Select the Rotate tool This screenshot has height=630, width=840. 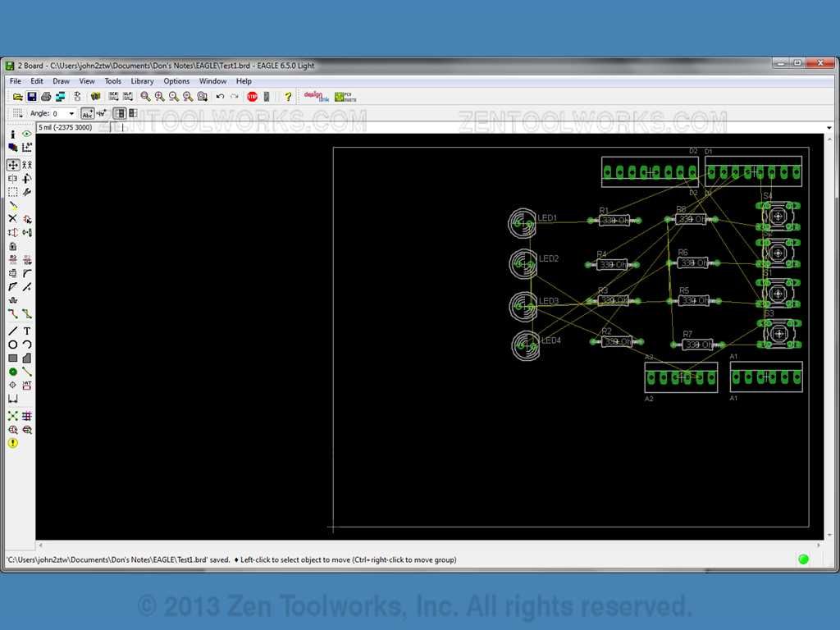coord(27,178)
